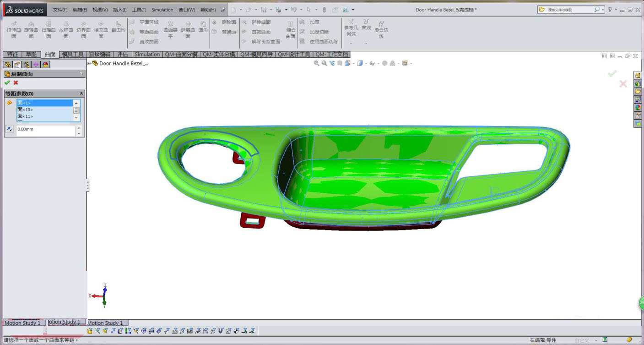The height and width of the screenshot is (345, 644).
Task: Select 面<11> in the face list
Action: (44, 116)
